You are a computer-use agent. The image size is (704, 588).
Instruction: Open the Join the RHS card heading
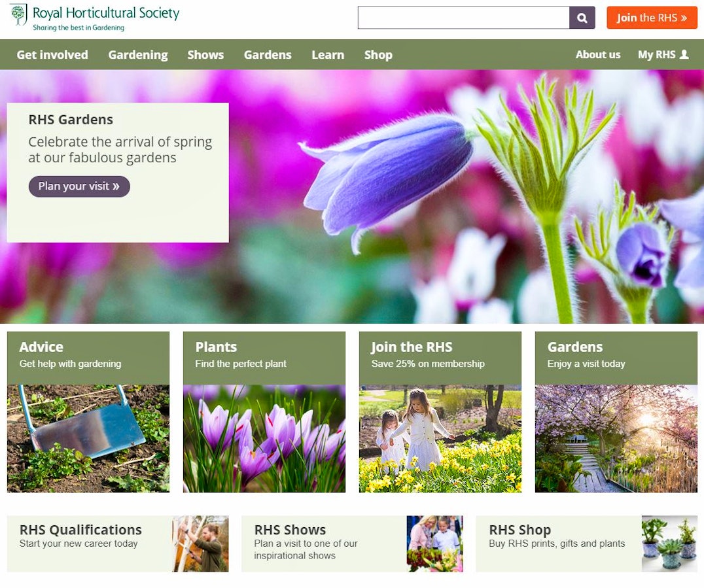coord(412,347)
